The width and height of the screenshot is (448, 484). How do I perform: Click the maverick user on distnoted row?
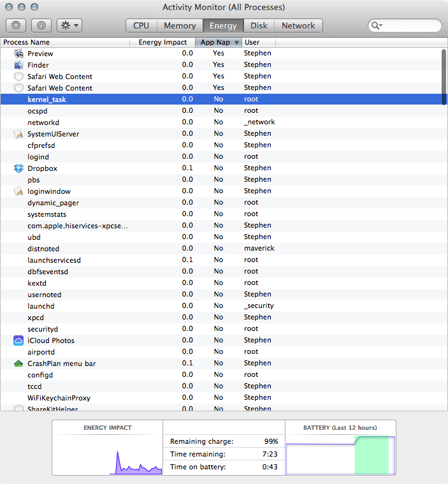point(259,248)
